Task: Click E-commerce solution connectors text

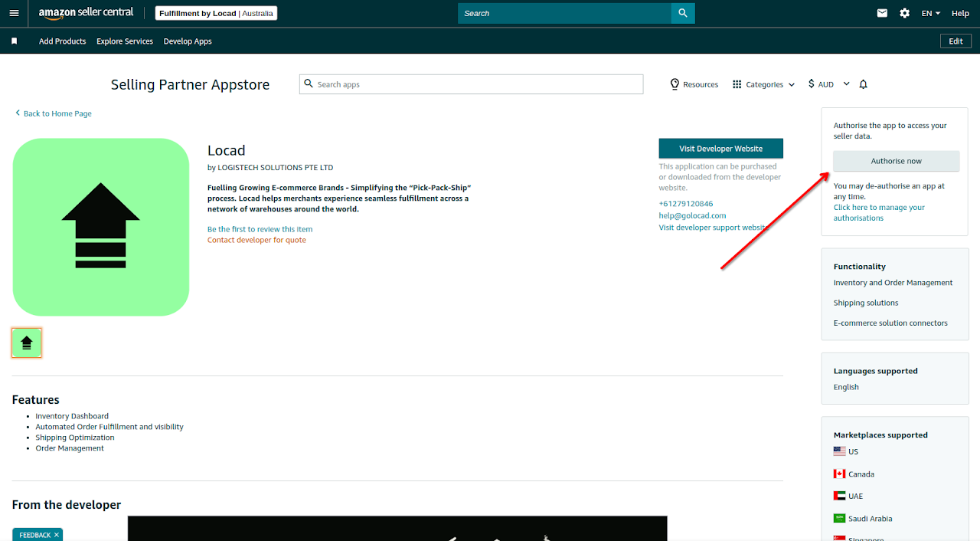Action: click(890, 323)
